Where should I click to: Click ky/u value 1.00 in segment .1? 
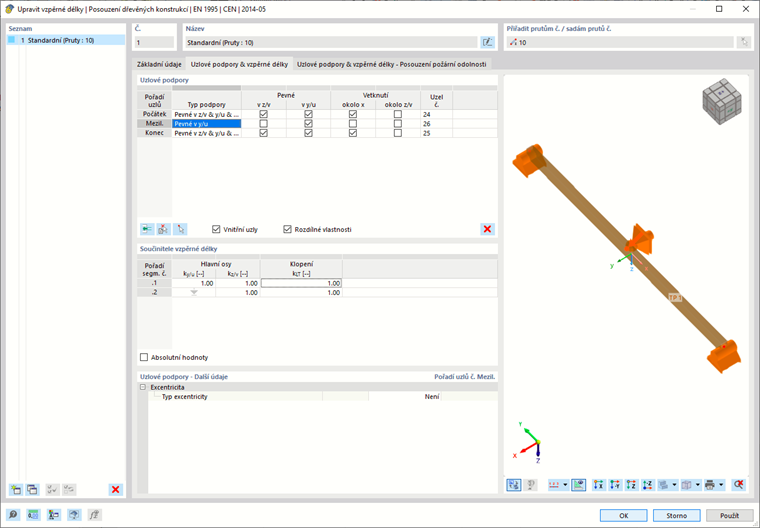194,283
